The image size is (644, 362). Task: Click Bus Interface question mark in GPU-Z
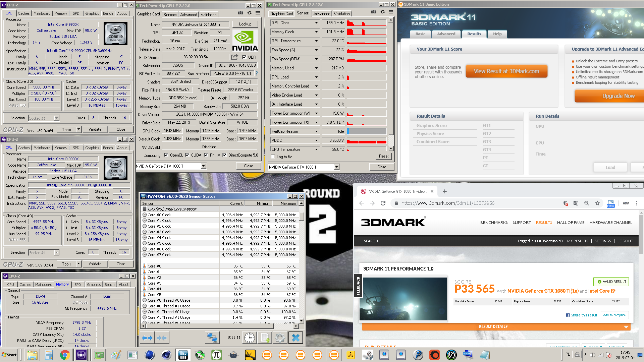pyautogui.click(x=257, y=73)
